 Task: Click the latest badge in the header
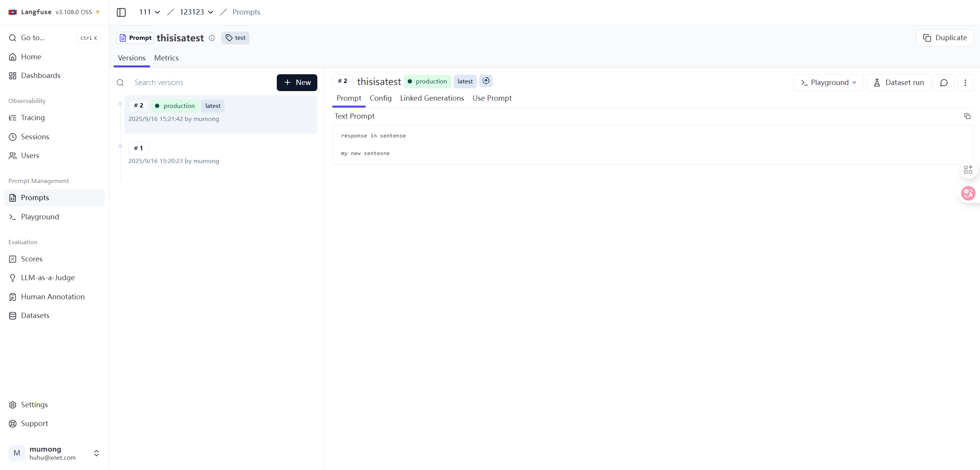(465, 82)
